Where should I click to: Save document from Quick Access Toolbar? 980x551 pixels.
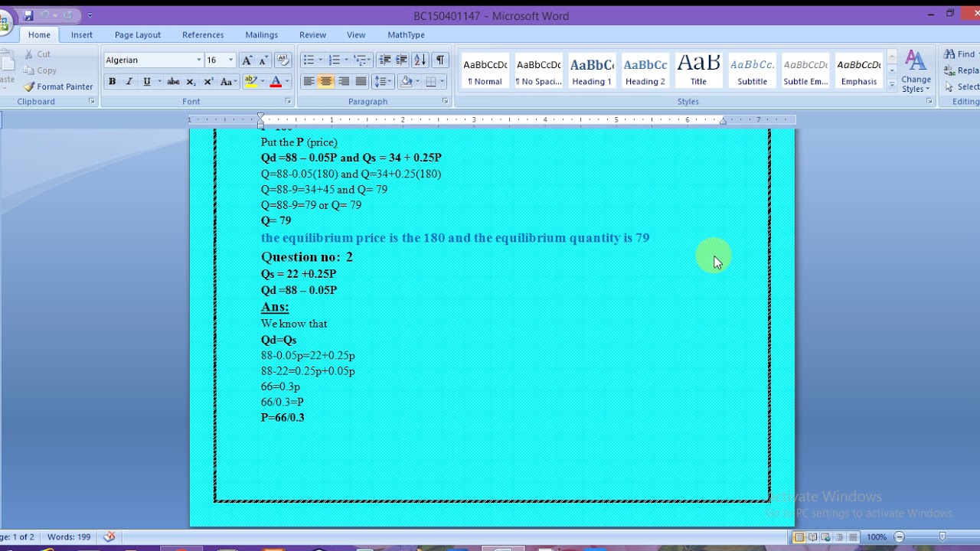[x=28, y=15]
